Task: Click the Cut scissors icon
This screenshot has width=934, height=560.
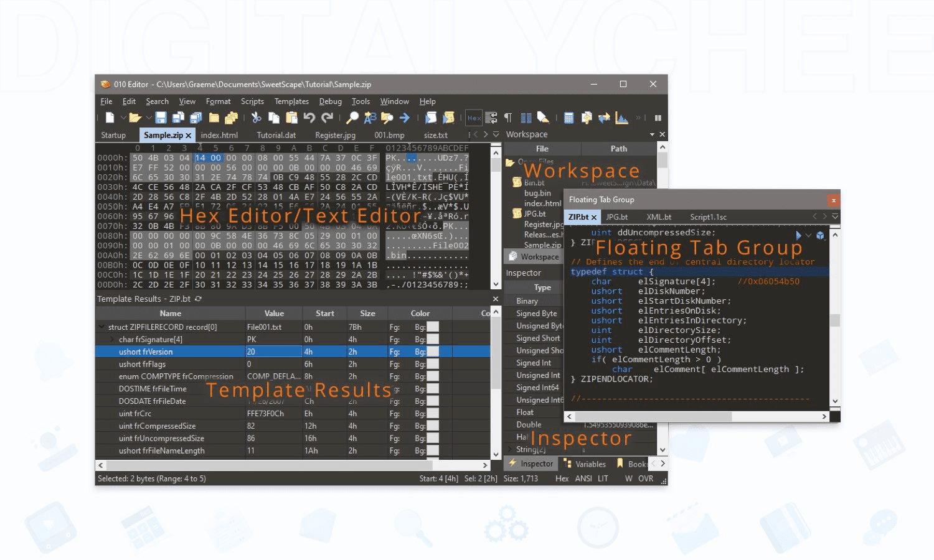Action: (256, 118)
